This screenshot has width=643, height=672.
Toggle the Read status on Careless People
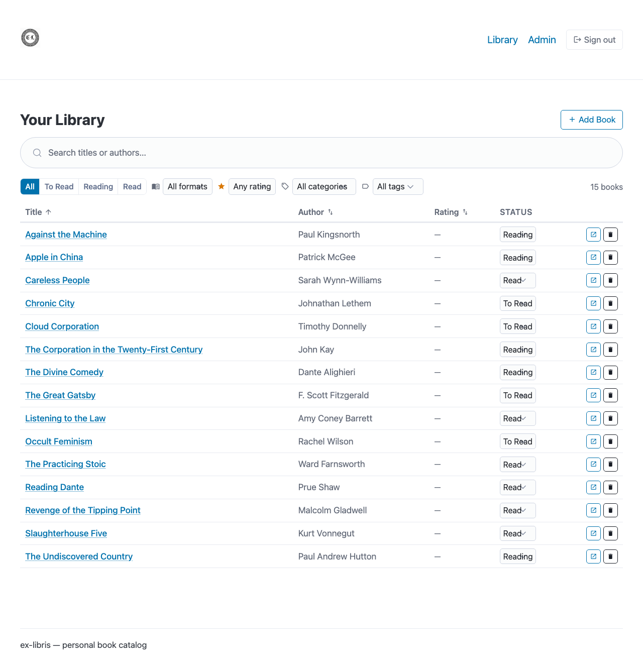point(517,280)
